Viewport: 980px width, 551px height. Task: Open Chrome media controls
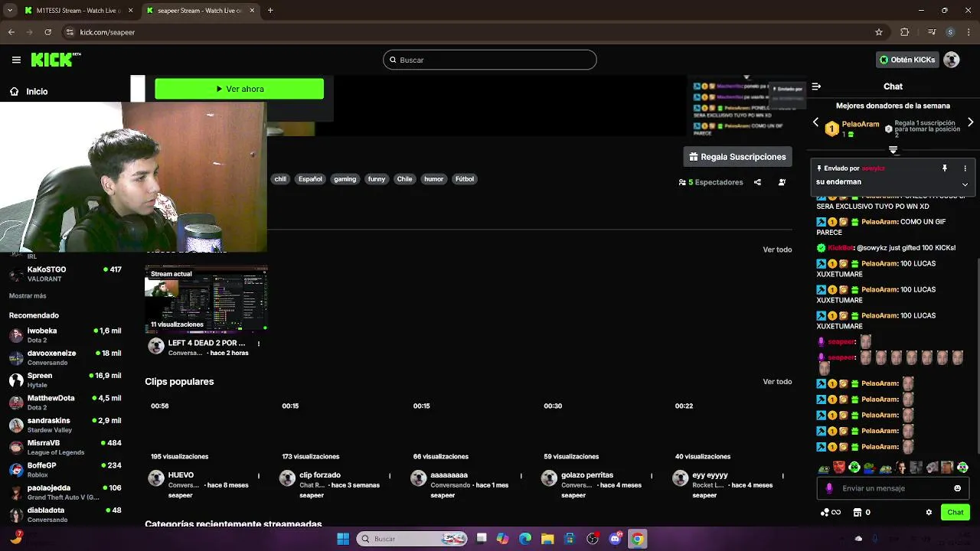coord(932,32)
